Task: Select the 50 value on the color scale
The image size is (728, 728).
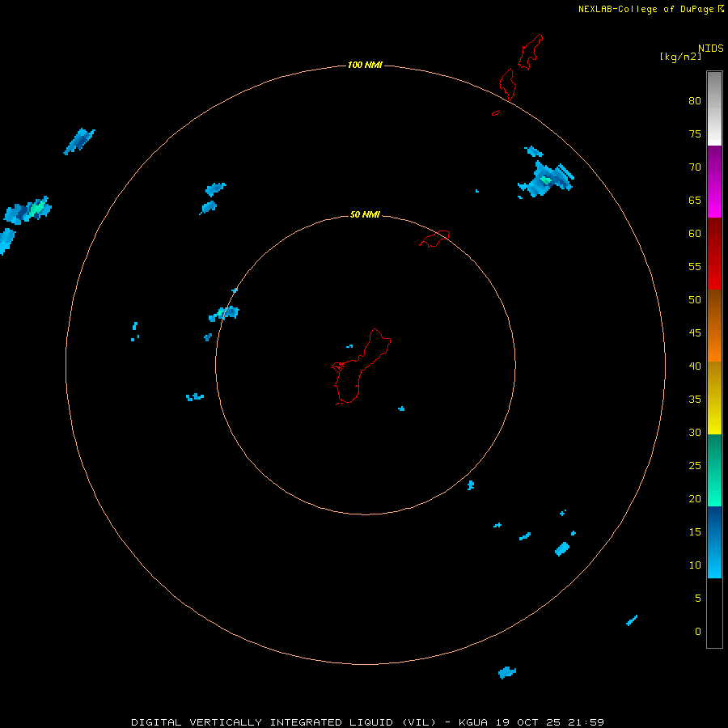Action: pos(695,299)
